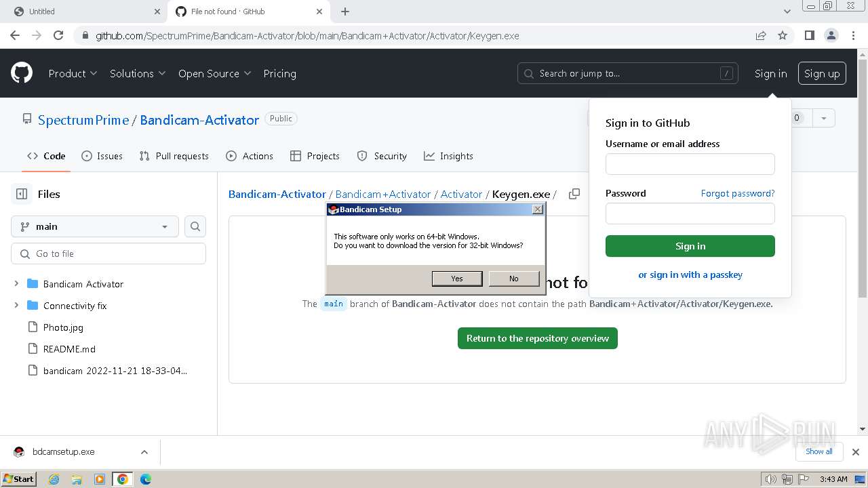Go back using the browser back arrow
This screenshot has width=868, height=488.
(x=15, y=35)
